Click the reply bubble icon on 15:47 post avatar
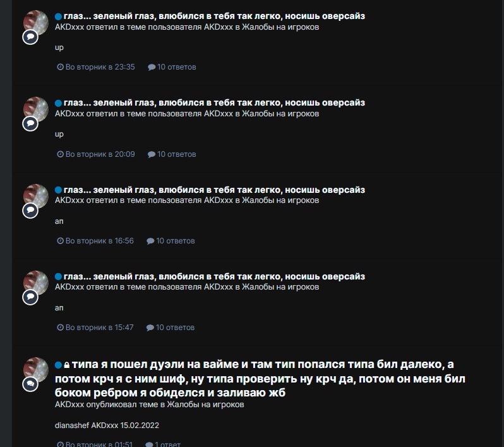This screenshot has height=447, width=504. pyautogui.click(x=30, y=297)
